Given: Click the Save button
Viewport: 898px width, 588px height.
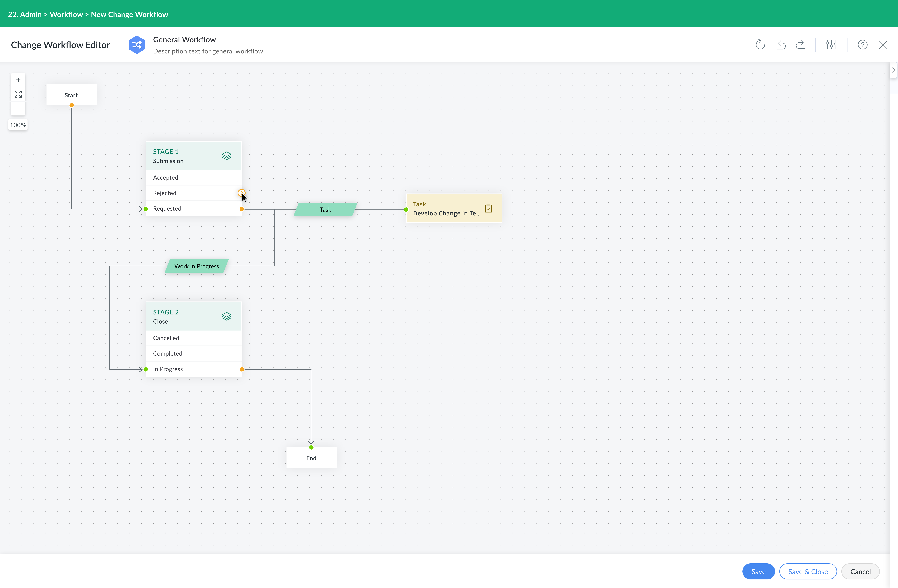Looking at the screenshot, I should coord(758,571).
